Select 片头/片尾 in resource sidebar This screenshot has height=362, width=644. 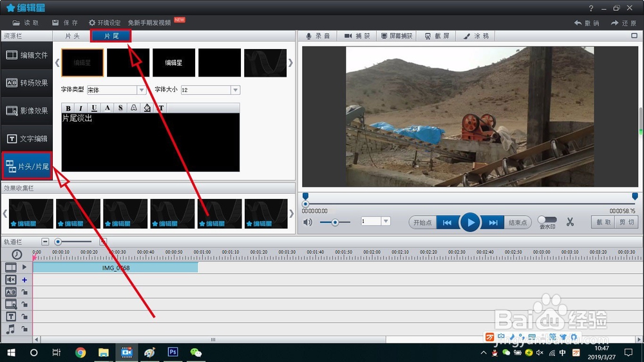click(27, 166)
